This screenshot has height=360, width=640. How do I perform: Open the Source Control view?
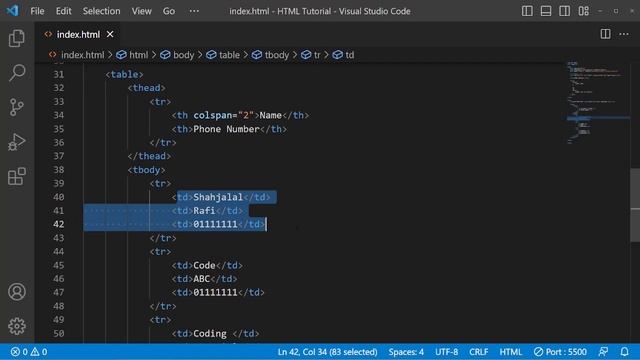click(17, 107)
